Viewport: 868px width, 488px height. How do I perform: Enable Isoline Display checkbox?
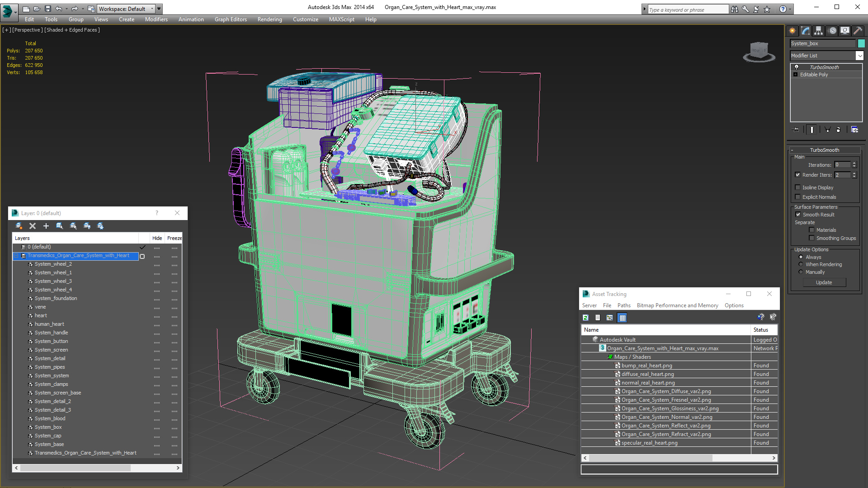tap(797, 188)
